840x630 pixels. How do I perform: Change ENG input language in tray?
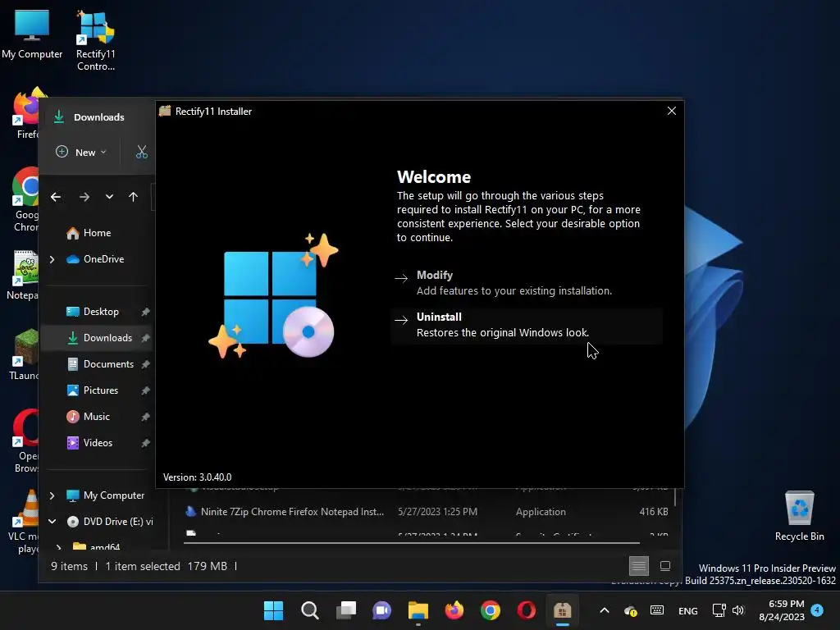688,610
